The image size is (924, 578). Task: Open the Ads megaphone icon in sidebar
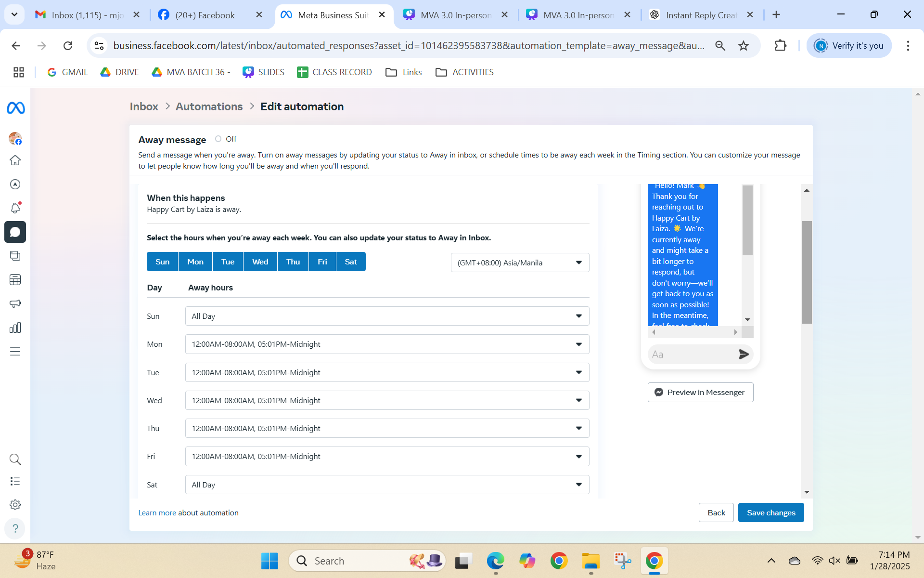tap(15, 304)
